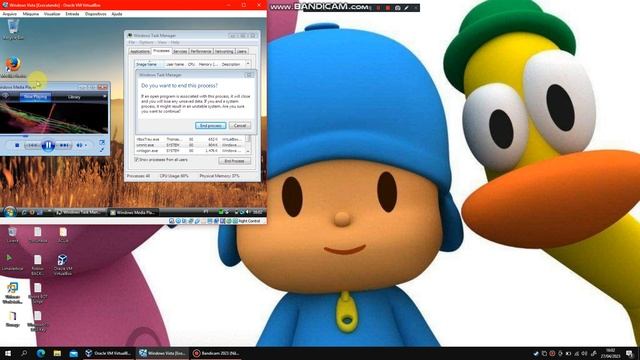
Task: Click the Windows 10 tray volume icon
Action: tap(584, 353)
